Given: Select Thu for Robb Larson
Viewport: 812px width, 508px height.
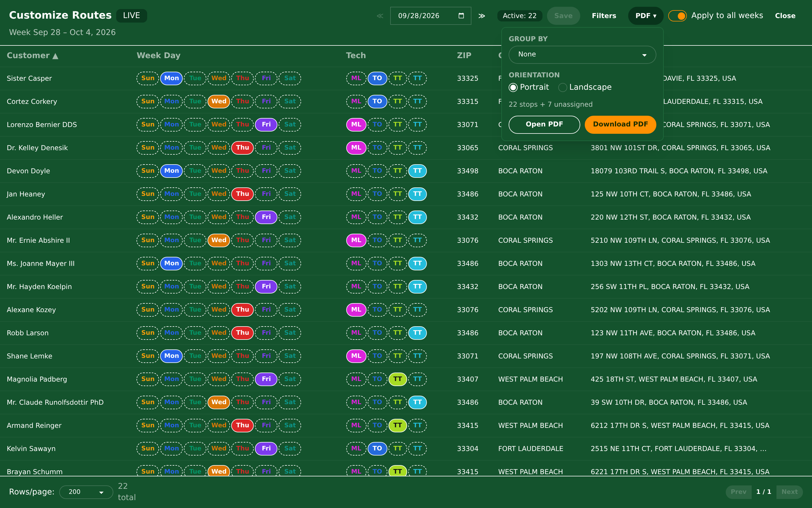Looking at the screenshot, I should pos(242,333).
